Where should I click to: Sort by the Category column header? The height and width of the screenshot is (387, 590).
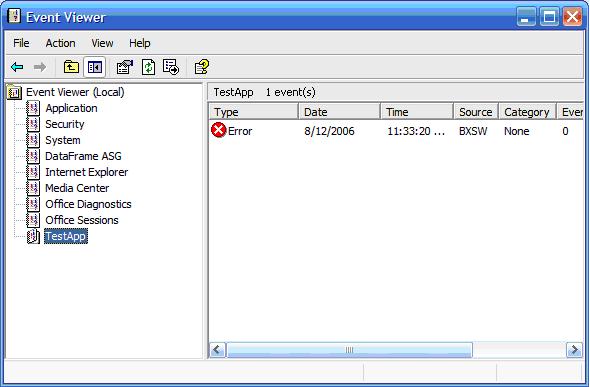pos(528,112)
